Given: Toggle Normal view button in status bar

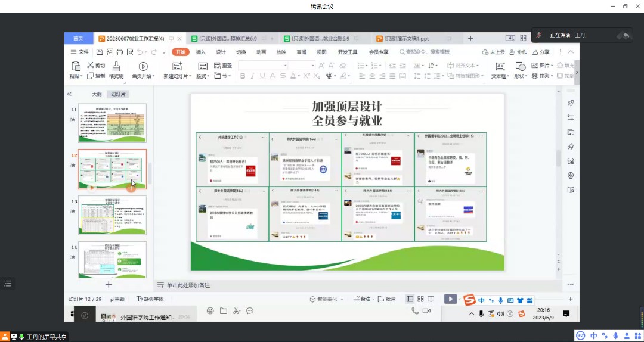Looking at the screenshot, I should (410, 299).
